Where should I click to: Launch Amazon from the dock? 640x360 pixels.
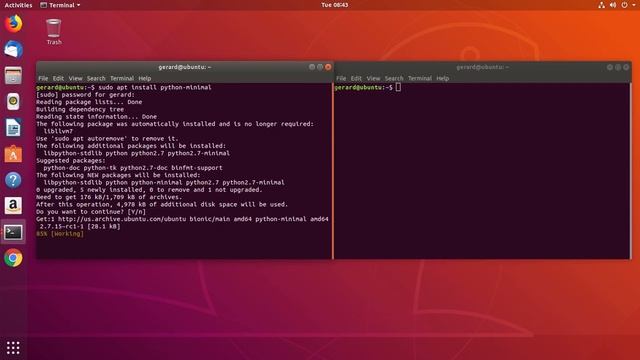point(13,206)
